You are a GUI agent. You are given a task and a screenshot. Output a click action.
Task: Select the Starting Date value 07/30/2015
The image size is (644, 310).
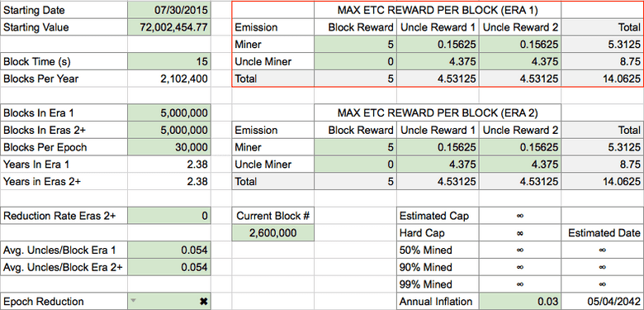pos(169,10)
